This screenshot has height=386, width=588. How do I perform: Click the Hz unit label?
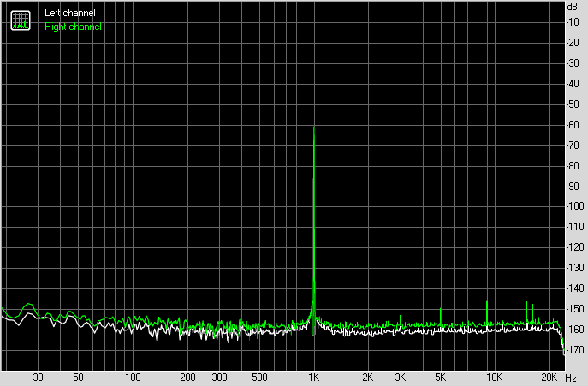pos(570,377)
